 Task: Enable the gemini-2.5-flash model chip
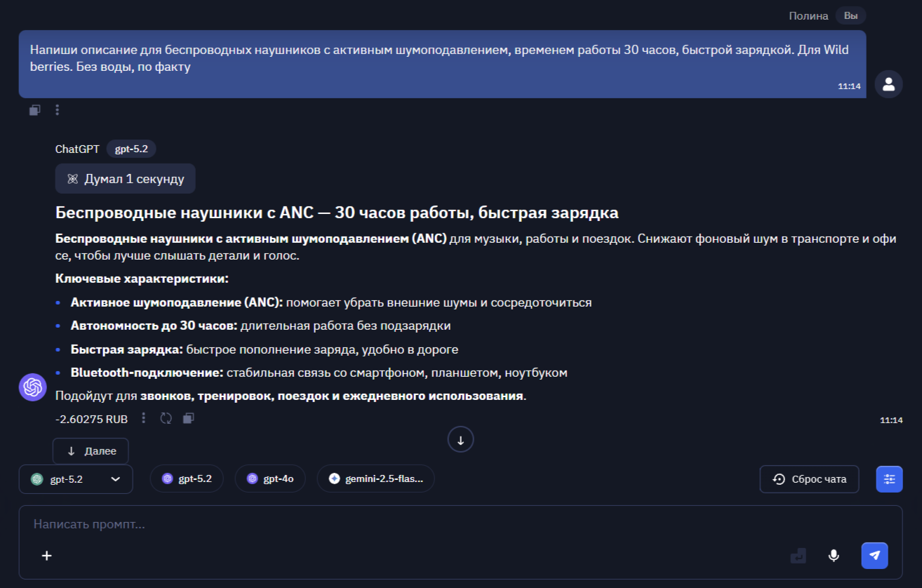pos(375,478)
